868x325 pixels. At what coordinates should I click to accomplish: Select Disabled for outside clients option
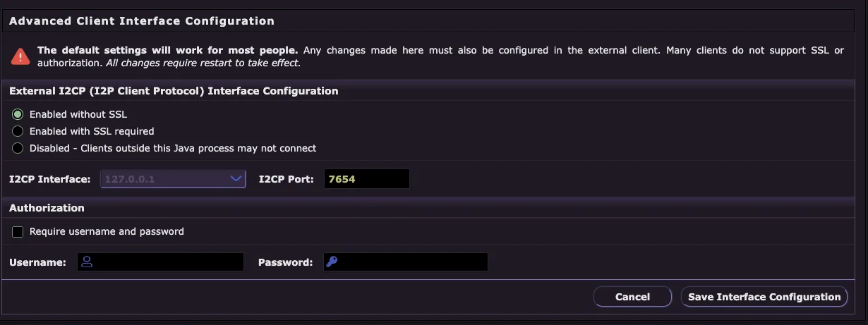[x=18, y=148]
